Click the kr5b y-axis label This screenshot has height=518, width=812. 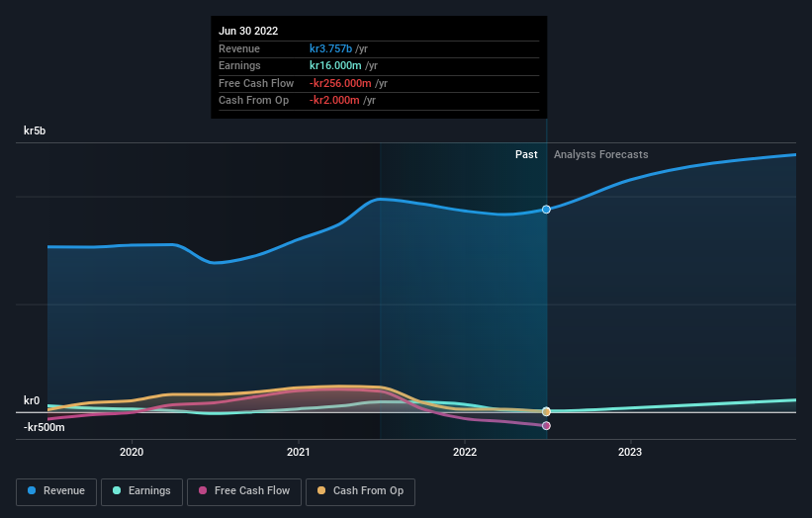[x=35, y=130]
